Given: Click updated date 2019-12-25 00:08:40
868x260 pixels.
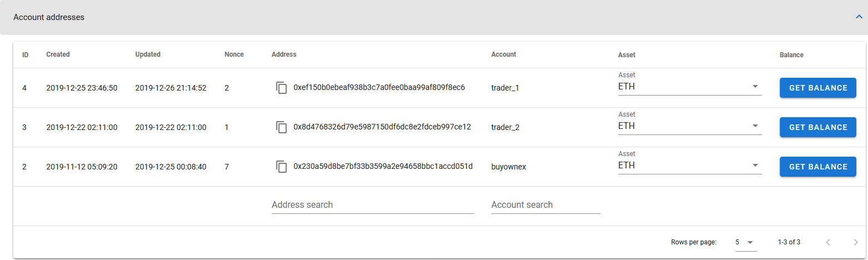Looking at the screenshot, I should point(171,167).
